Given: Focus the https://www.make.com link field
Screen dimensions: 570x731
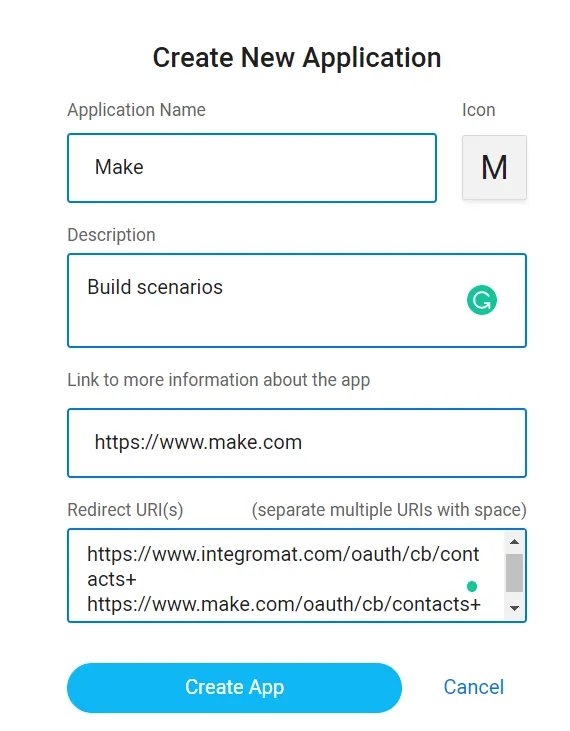Looking at the screenshot, I should tap(297, 443).
